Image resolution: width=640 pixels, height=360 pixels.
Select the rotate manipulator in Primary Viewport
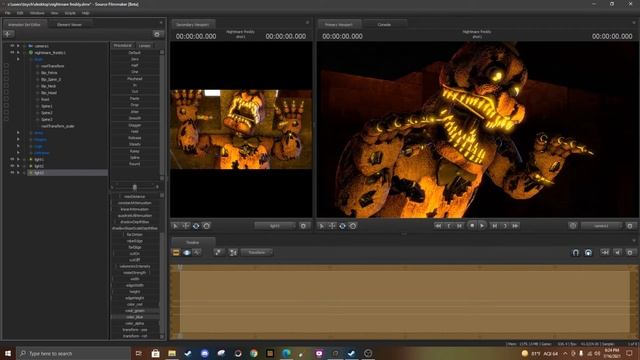[342, 226]
